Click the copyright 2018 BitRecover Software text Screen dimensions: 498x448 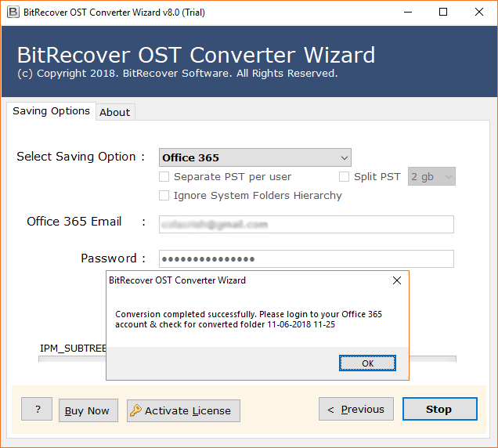click(178, 74)
